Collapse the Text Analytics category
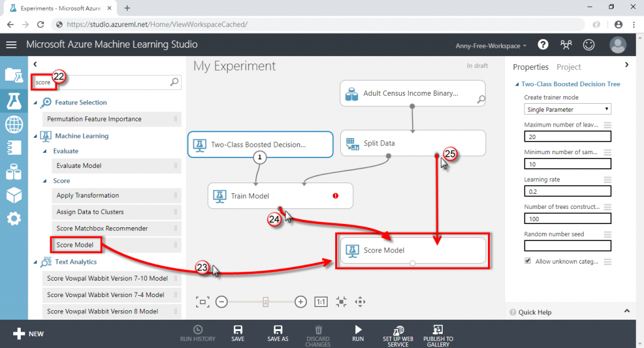Screen dimensions: 644x348 (x=35, y=262)
